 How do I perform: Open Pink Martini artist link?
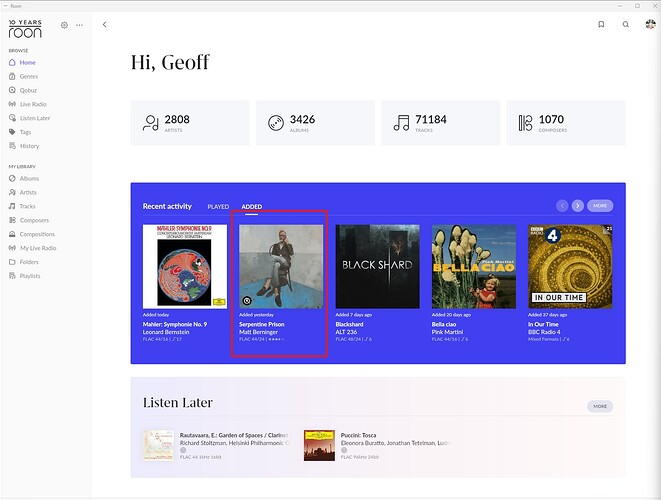click(x=447, y=332)
